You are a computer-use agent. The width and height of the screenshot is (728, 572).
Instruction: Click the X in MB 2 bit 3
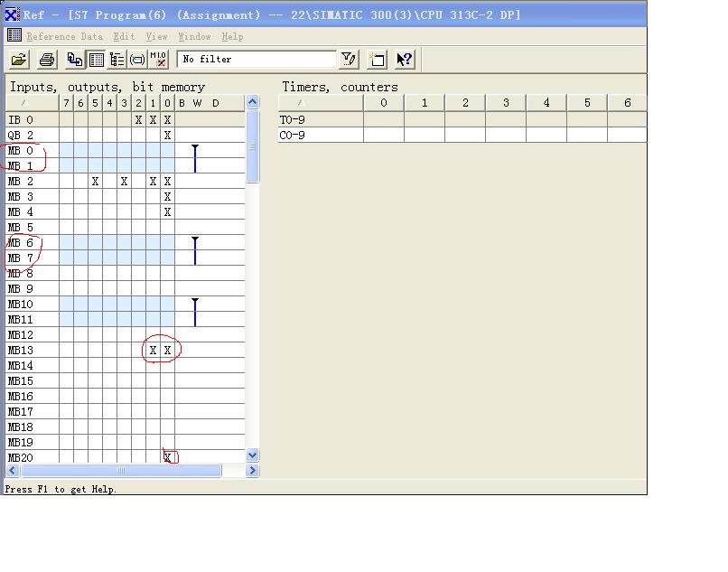click(x=124, y=182)
